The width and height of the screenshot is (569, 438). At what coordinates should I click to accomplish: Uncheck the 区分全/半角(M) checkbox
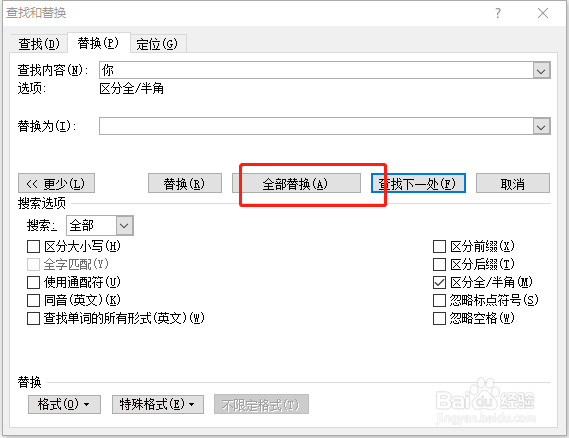click(439, 282)
